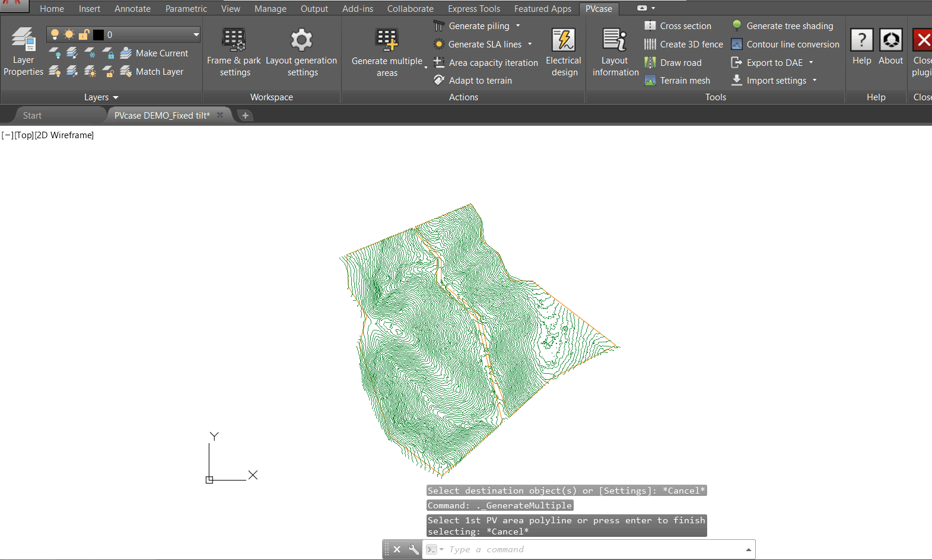Click the Terrain mesh icon
The height and width of the screenshot is (560, 932).
650,80
